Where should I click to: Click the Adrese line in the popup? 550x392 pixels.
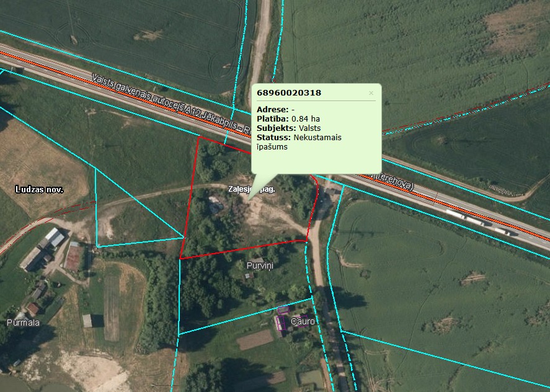pyautogui.click(x=275, y=110)
